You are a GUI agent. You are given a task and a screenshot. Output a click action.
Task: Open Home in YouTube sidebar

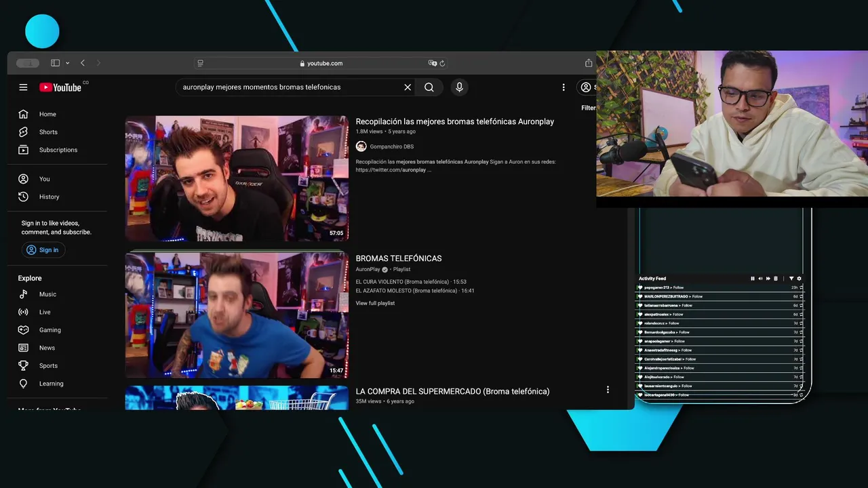pyautogui.click(x=57, y=114)
